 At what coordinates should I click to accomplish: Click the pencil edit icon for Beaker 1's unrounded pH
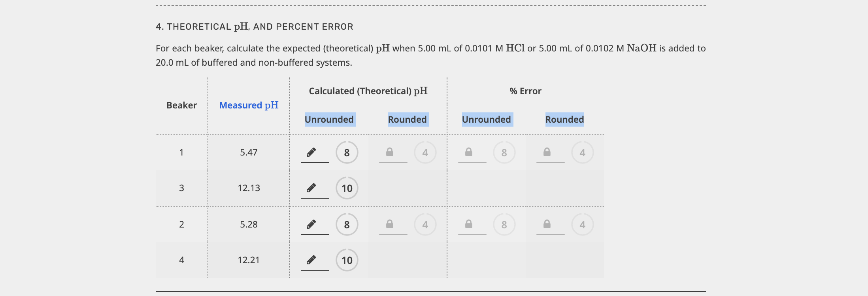312,152
